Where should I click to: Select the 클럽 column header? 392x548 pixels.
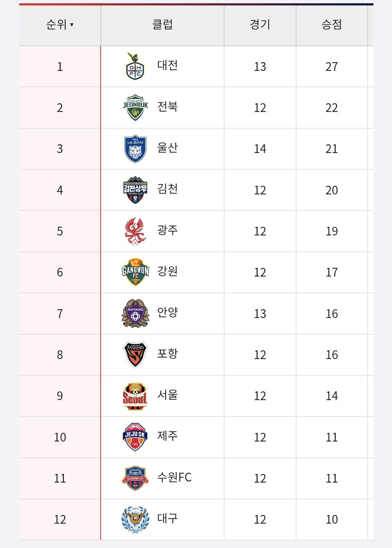(x=162, y=25)
